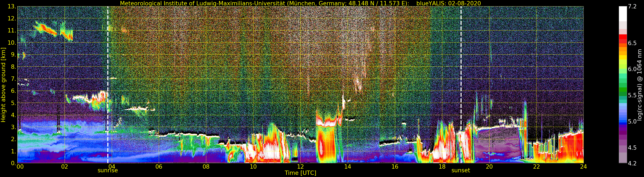Click the "0." height-axis tick label

pos(13,163)
